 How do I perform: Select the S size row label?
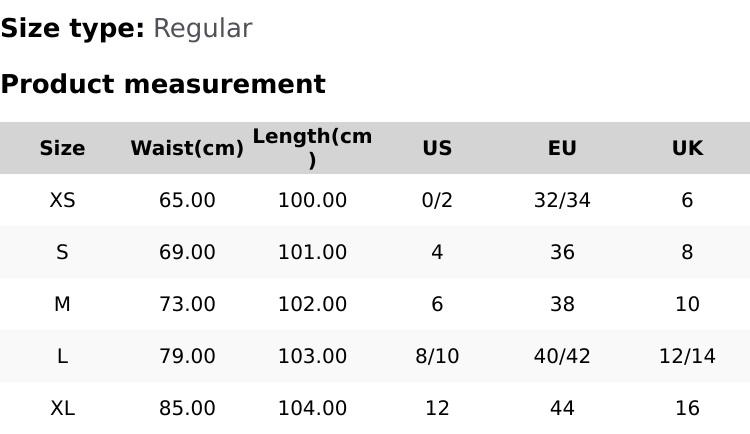point(62,253)
